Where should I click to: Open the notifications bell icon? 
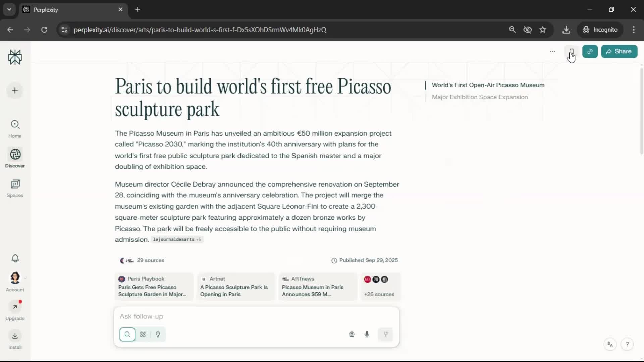pos(15,258)
